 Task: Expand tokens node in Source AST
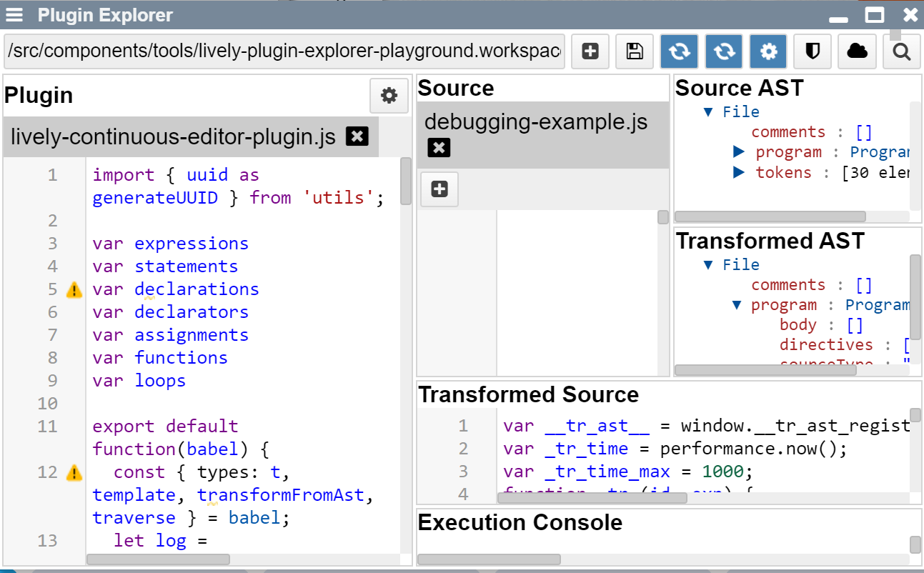[739, 172]
